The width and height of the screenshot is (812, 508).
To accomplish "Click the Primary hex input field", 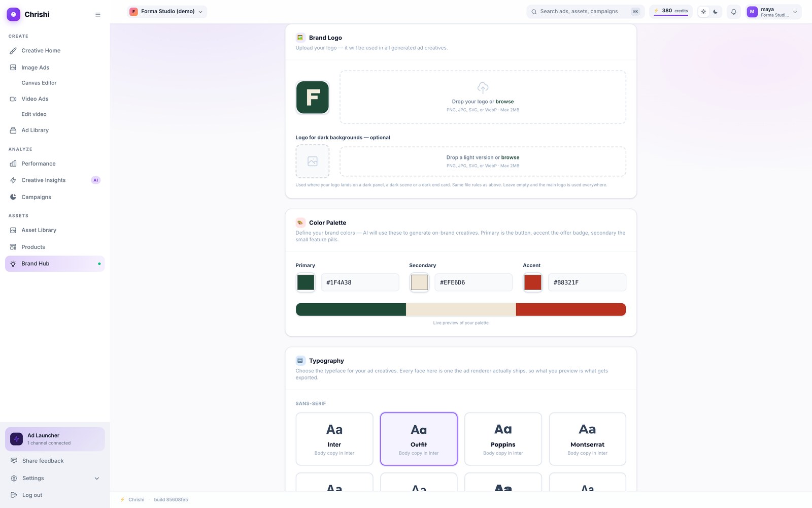I will click(360, 282).
